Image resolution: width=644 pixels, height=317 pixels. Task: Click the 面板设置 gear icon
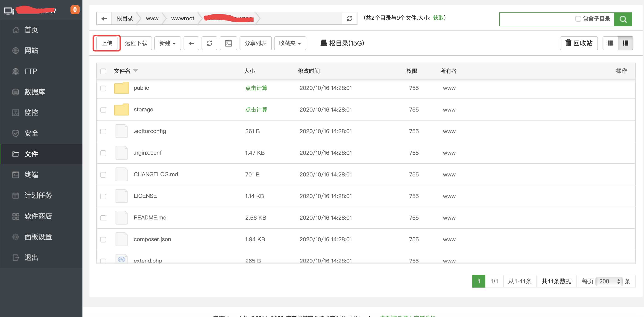(15, 237)
